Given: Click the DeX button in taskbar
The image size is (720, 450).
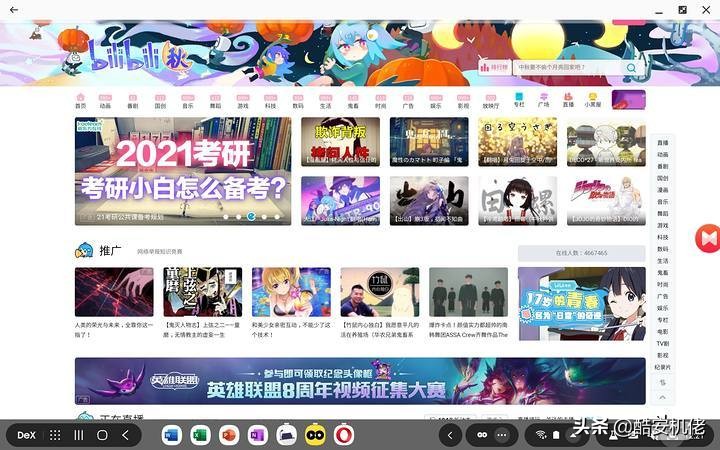Looking at the screenshot, I should tap(26, 435).
